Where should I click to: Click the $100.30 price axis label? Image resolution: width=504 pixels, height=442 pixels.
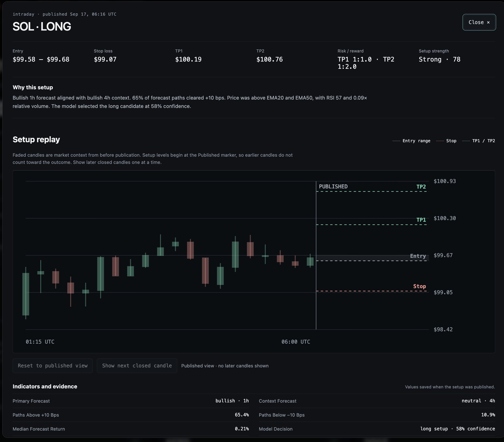point(445,218)
